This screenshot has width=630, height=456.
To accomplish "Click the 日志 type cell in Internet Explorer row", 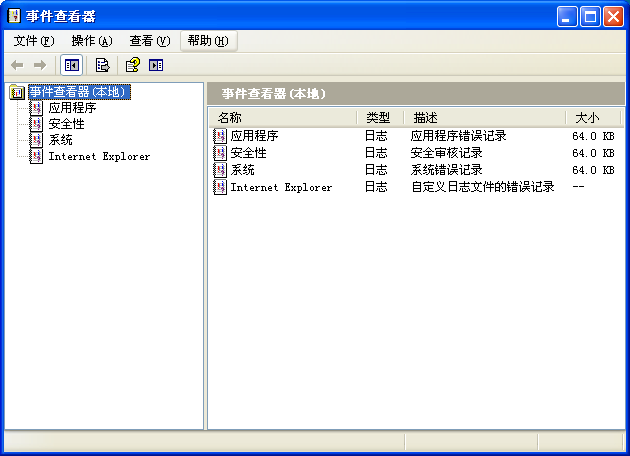I will coord(376,187).
